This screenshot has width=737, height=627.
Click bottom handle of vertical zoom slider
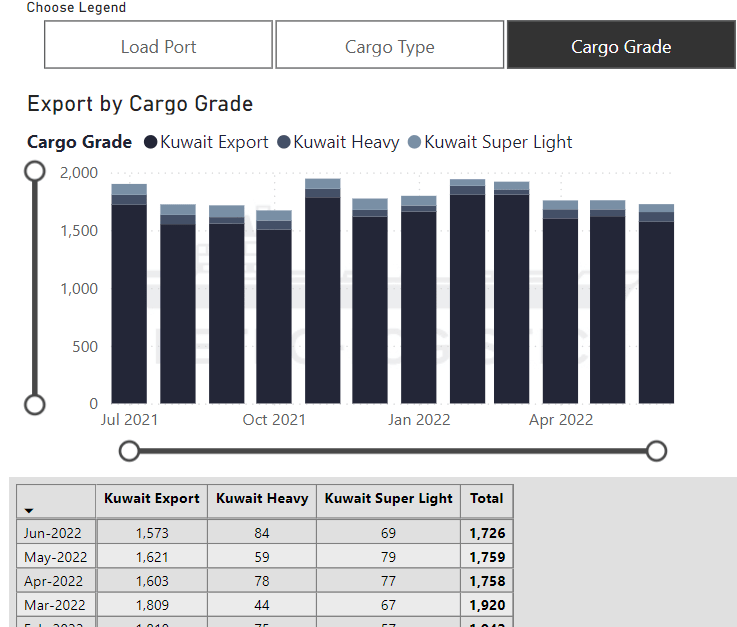pos(35,404)
